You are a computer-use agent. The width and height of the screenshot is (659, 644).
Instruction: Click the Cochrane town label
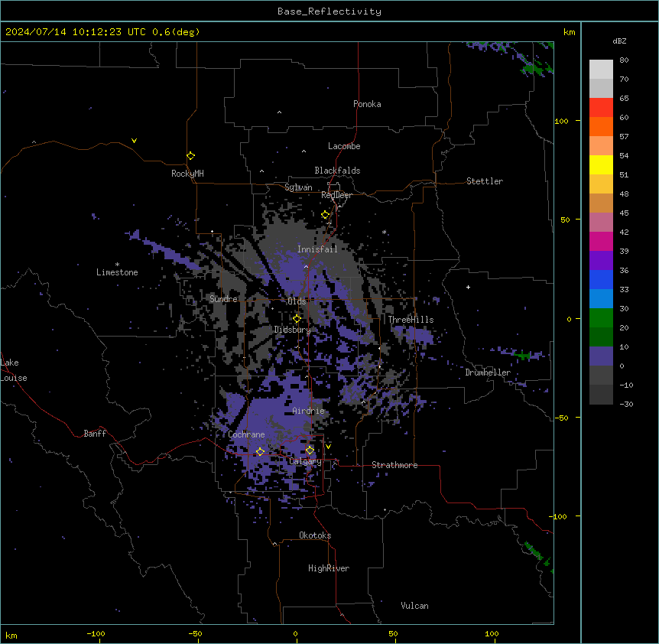246,434
